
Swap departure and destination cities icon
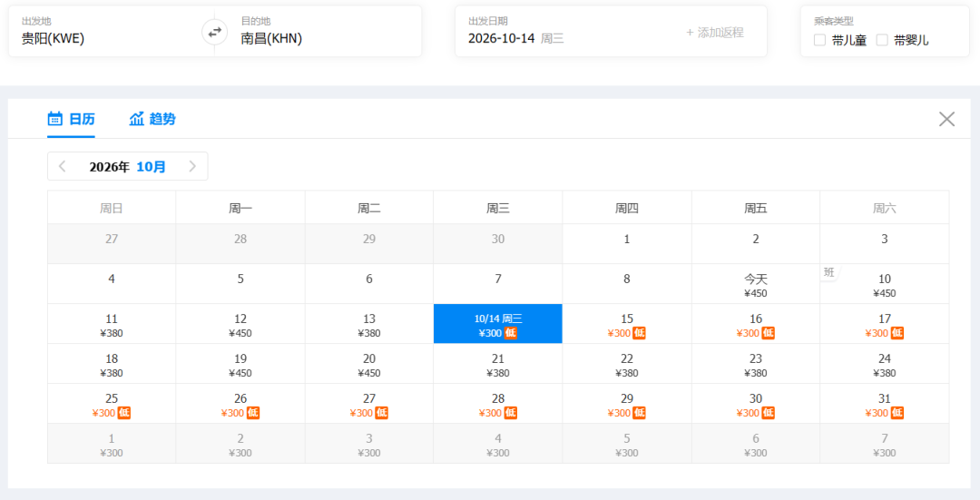tap(214, 33)
